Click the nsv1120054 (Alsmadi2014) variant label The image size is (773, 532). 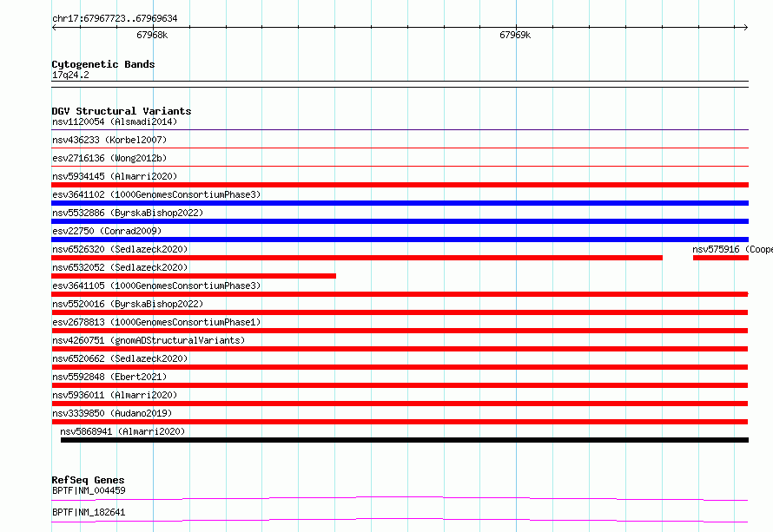(x=115, y=122)
